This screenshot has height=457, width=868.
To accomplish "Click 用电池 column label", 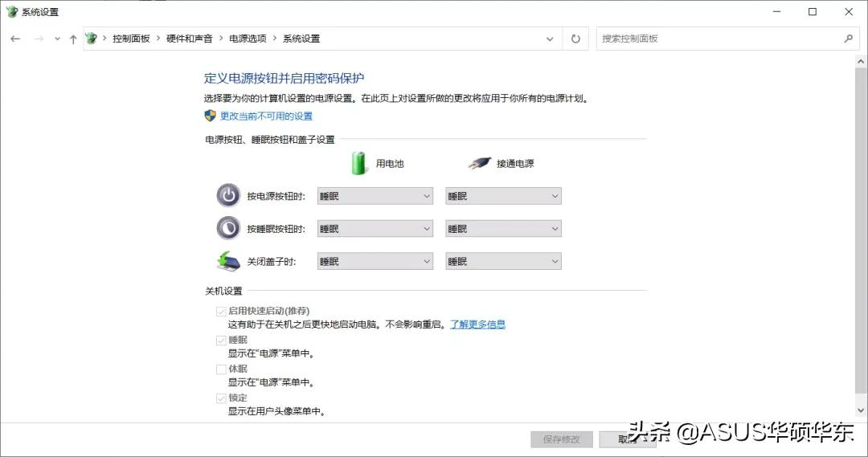I will coord(390,163).
